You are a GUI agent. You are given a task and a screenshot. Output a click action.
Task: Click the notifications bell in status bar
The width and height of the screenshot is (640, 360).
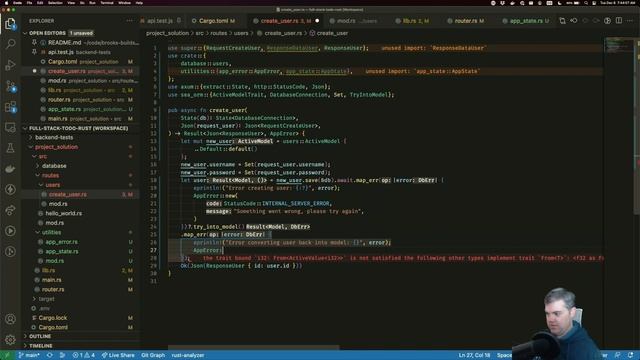(631, 355)
